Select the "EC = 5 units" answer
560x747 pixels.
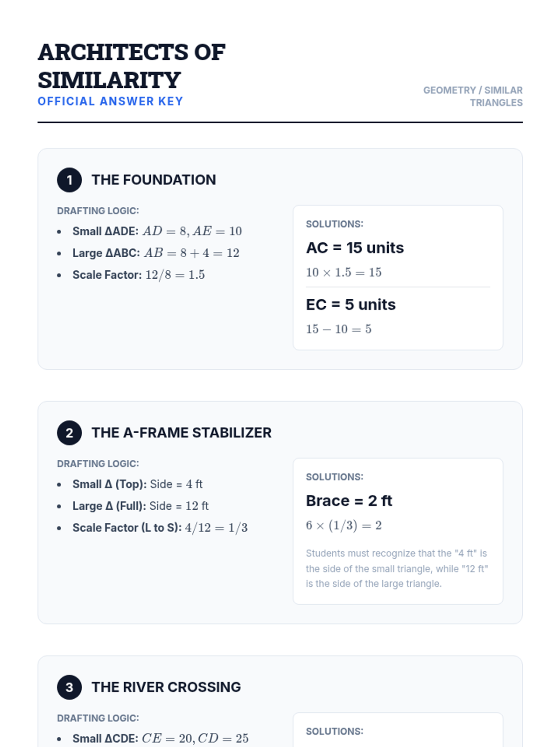click(x=350, y=305)
